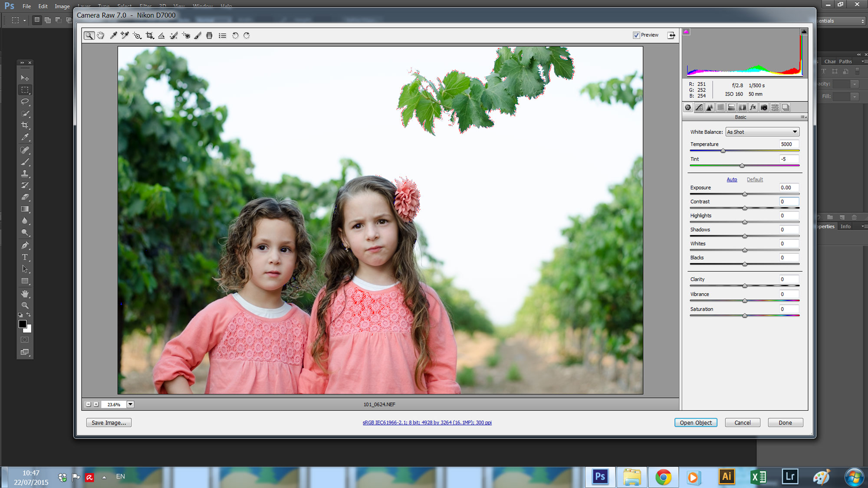Viewport: 868px width, 488px height.
Task: Toggle the shadow clipping warning
Action: click(x=687, y=32)
